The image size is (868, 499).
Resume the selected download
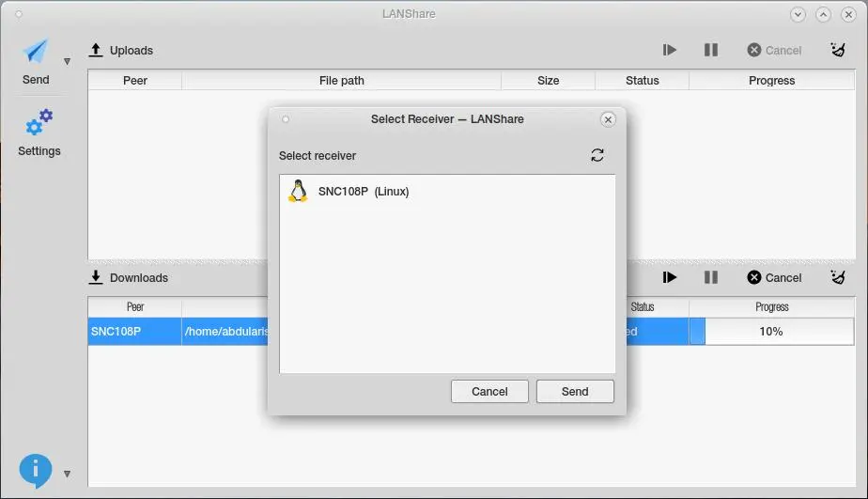click(669, 277)
